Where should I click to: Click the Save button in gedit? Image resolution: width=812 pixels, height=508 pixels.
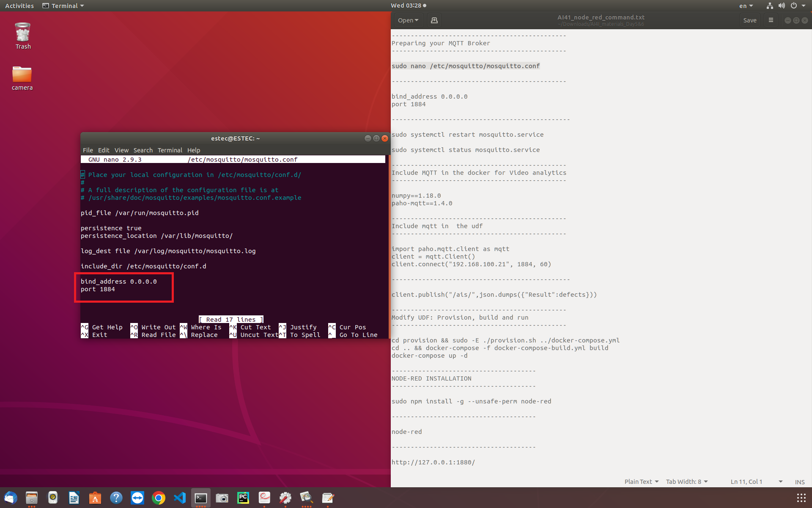click(x=749, y=20)
